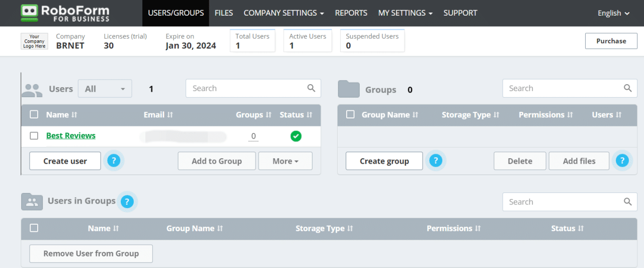Expand the More actions dropdown
This screenshot has width=644, height=268.
[285, 161]
